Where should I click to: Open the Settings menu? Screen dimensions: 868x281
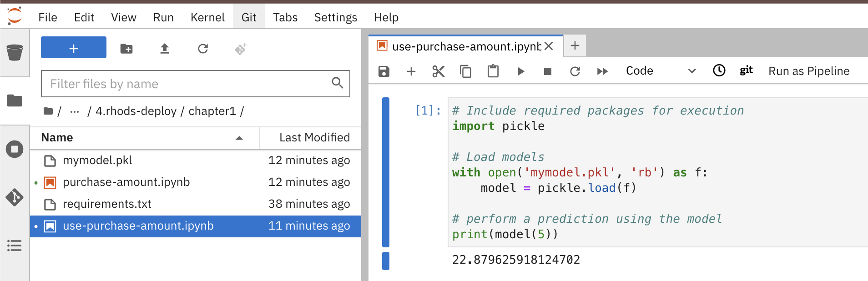336,17
